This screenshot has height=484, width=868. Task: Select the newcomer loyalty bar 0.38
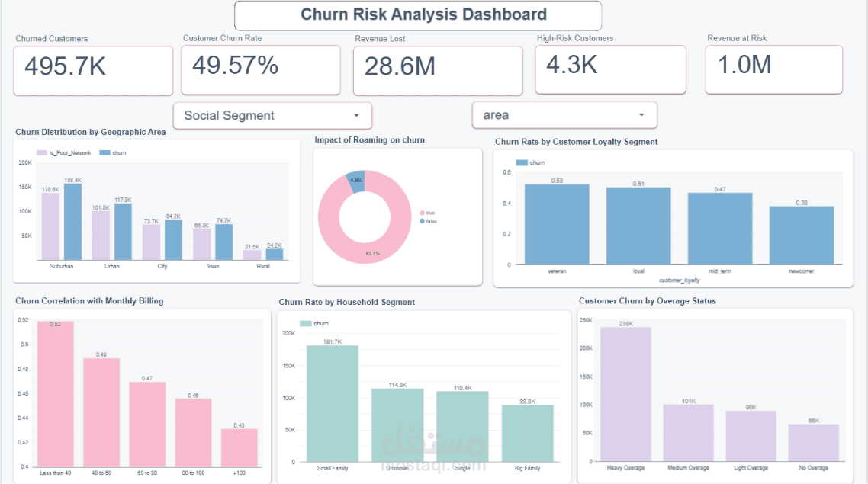click(x=802, y=236)
